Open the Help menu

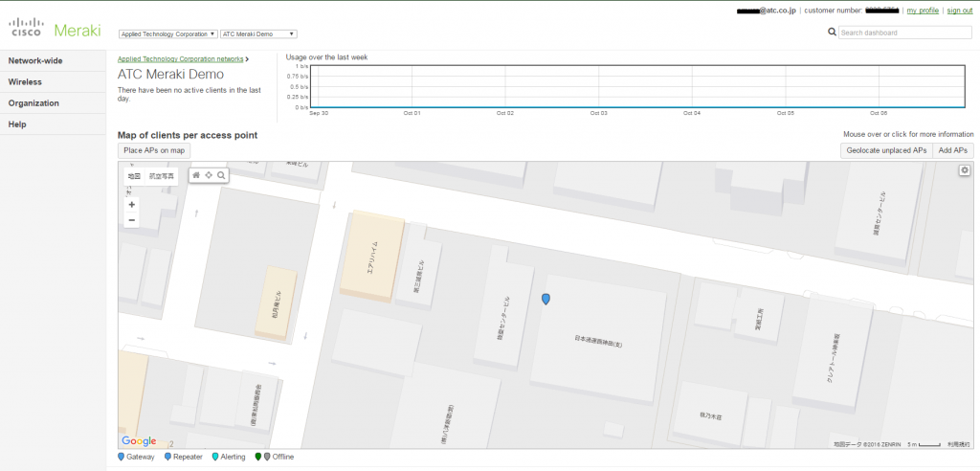[x=54, y=124]
